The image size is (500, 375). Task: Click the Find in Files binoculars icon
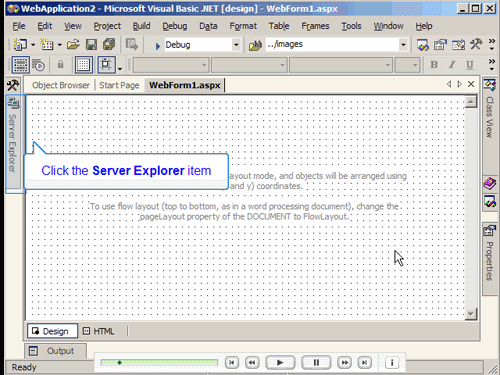click(255, 45)
